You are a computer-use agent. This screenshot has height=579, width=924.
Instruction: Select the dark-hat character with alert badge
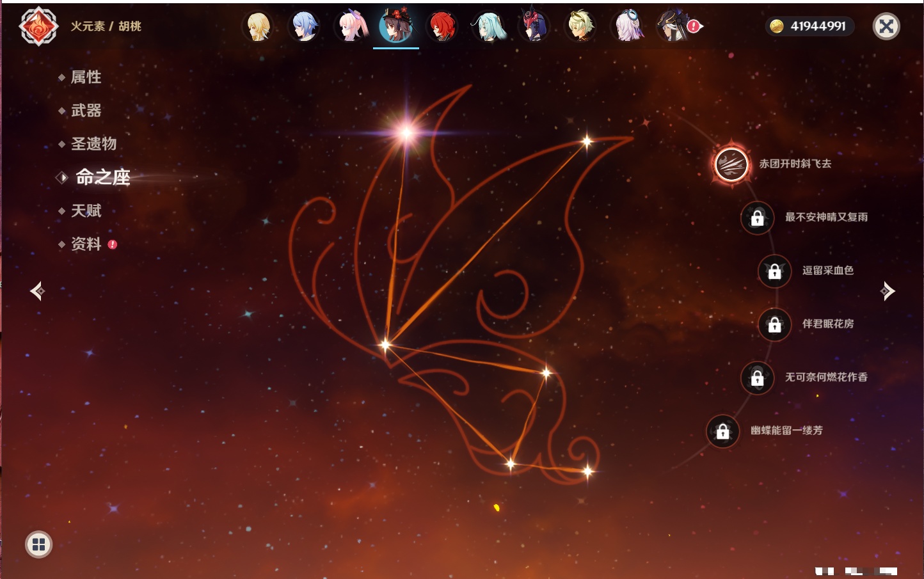click(673, 26)
